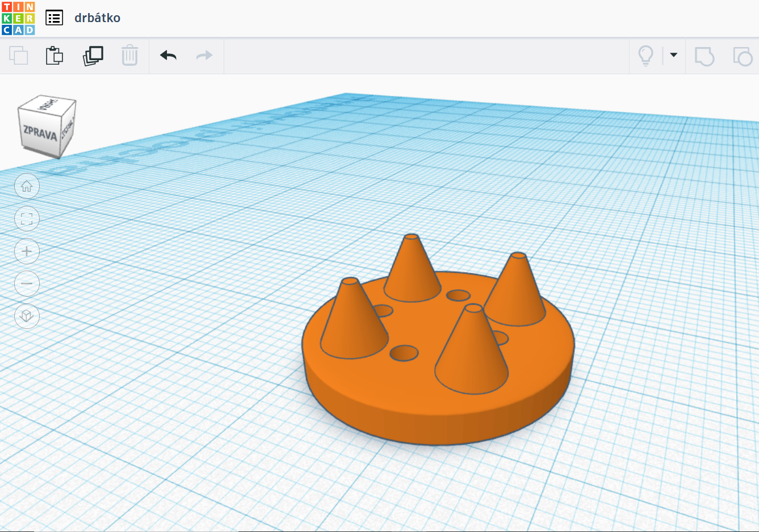Click the Paste clipboard icon
This screenshot has height=532, width=759.
54,56
